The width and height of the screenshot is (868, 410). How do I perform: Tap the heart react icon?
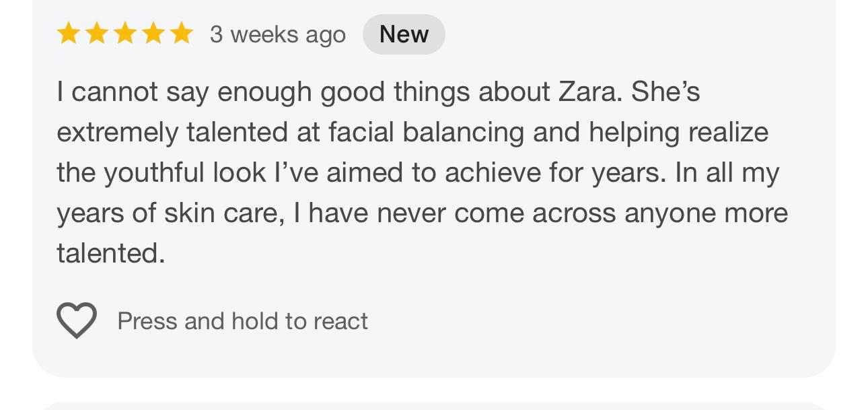(x=76, y=320)
